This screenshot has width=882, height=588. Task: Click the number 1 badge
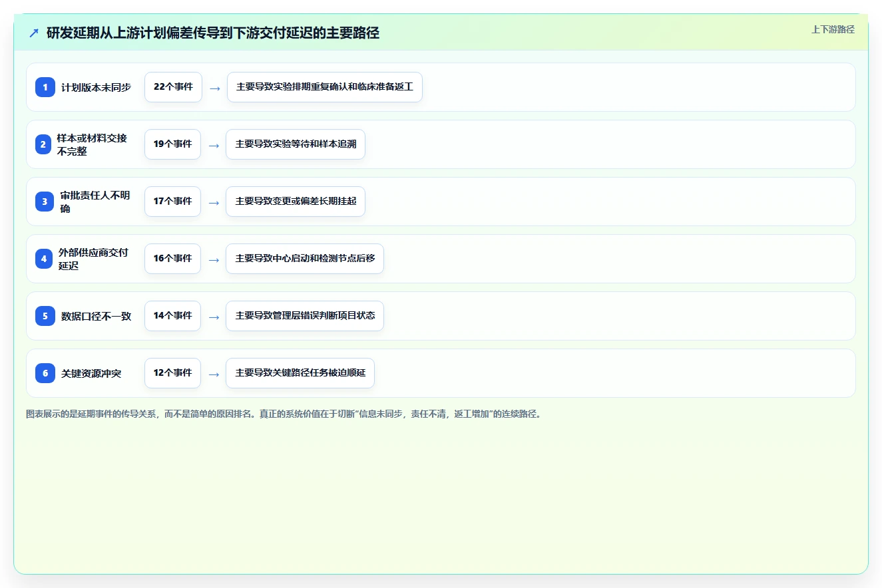pos(45,87)
